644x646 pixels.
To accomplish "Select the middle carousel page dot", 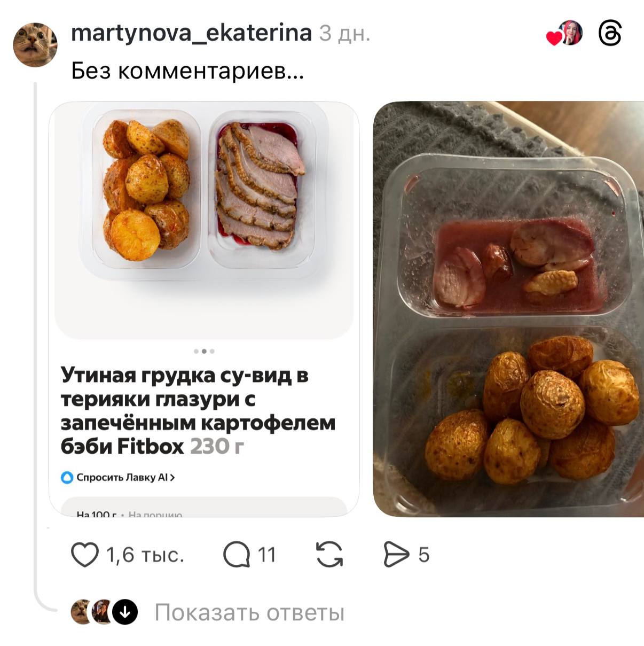I will coord(204,351).
